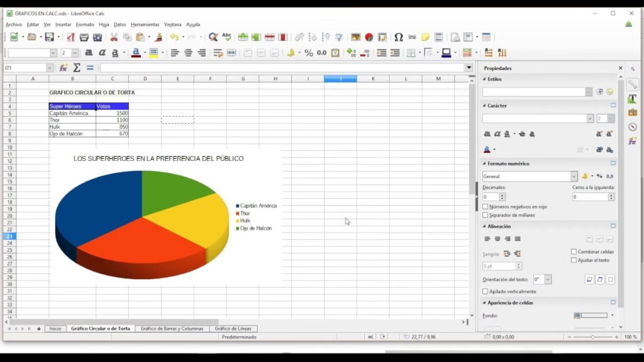Open the spelling check Abc icon
The height and width of the screenshot is (362, 644).
pyautogui.click(x=226, y=38)
